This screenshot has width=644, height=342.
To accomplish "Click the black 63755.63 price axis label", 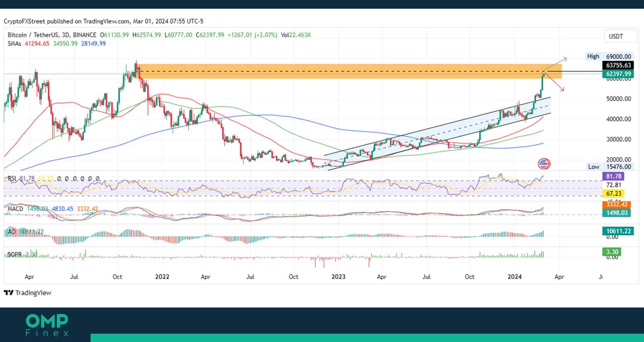I will tap(618, 65).
